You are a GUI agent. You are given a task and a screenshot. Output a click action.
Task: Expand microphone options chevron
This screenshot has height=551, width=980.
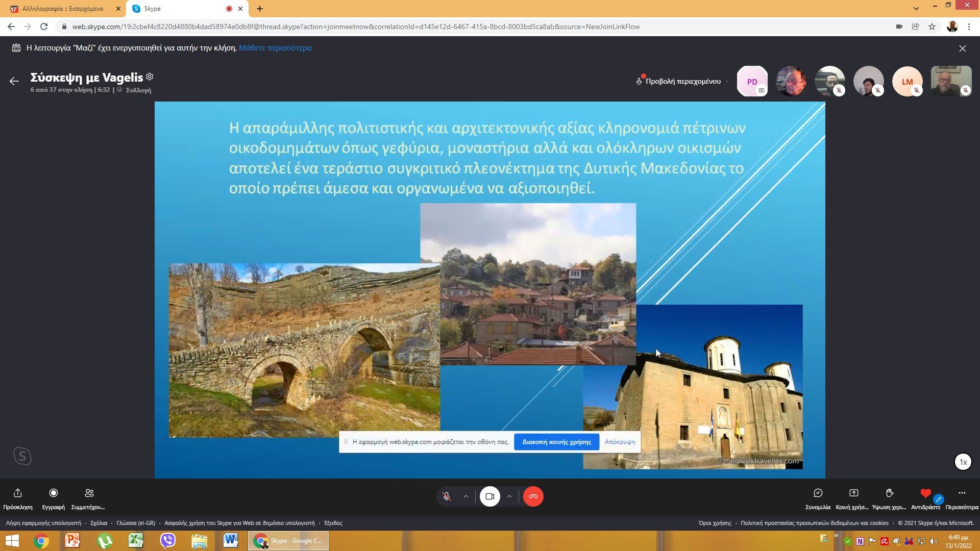[x=466, y=496]
